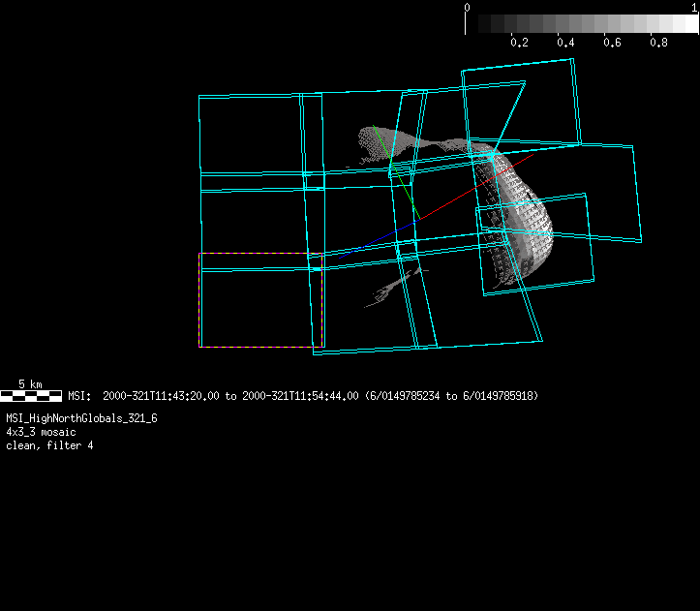This screenshot has height=611, width=700.
Task: Click the checkered distance scale bar
Action: tap(31, 396)
